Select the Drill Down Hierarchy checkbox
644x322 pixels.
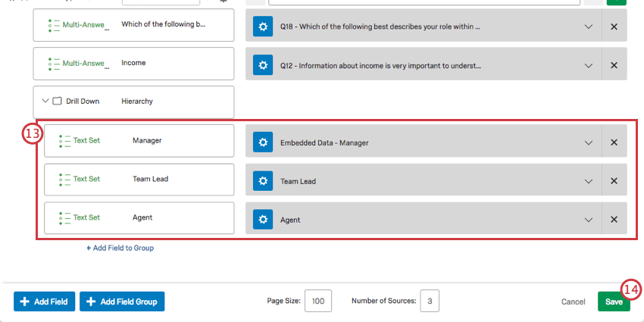[x=57, y=101]
